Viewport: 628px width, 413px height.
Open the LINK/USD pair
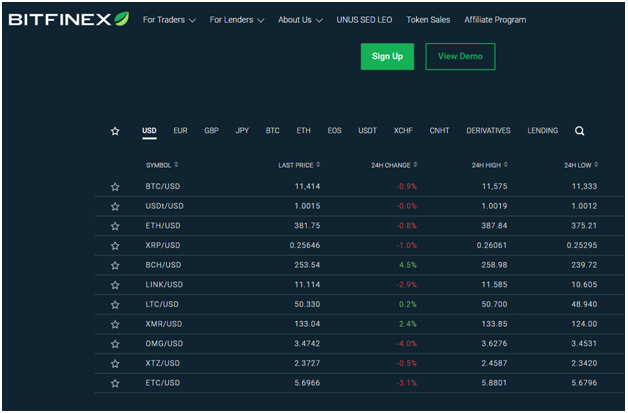(164, 284)
